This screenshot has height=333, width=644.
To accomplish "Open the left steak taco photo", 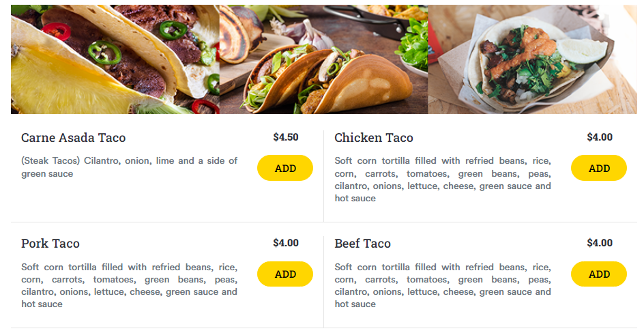I will coord(115,59).
